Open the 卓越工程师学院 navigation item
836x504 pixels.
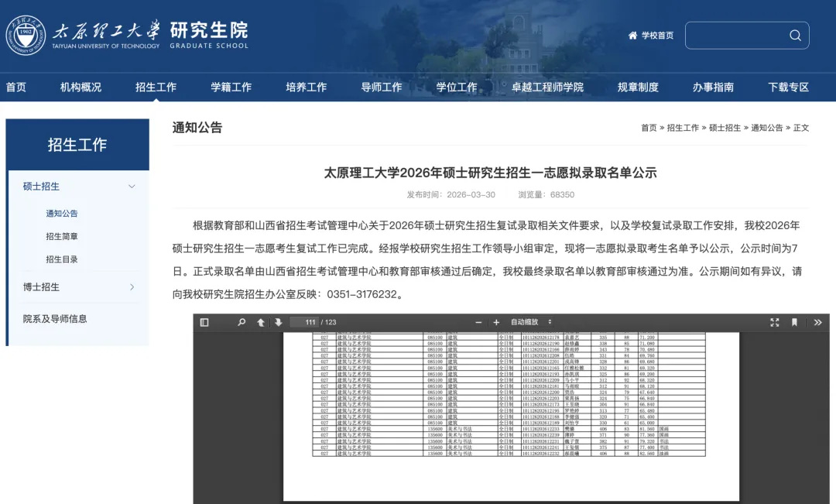pyautogui.click(x=547, y=87)
